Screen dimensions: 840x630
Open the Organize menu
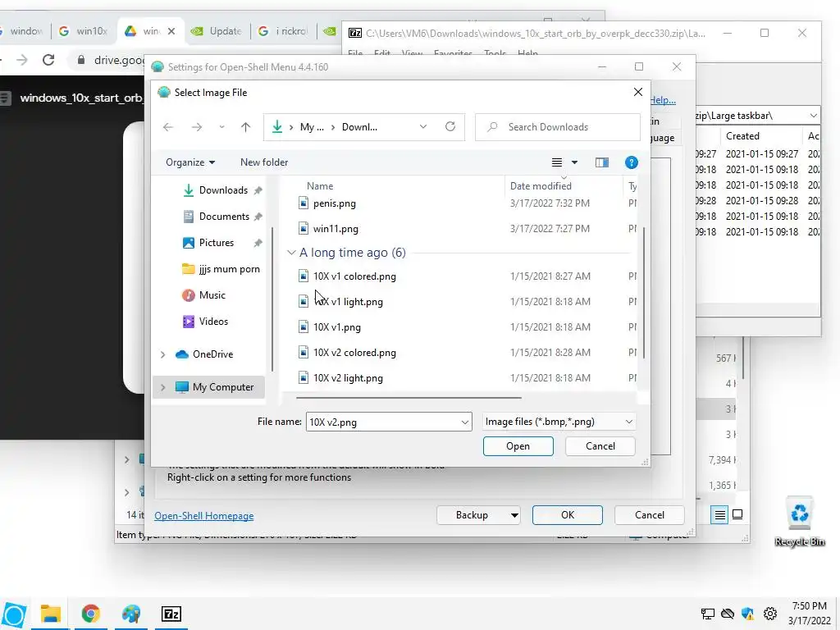[x=190, y=162]
